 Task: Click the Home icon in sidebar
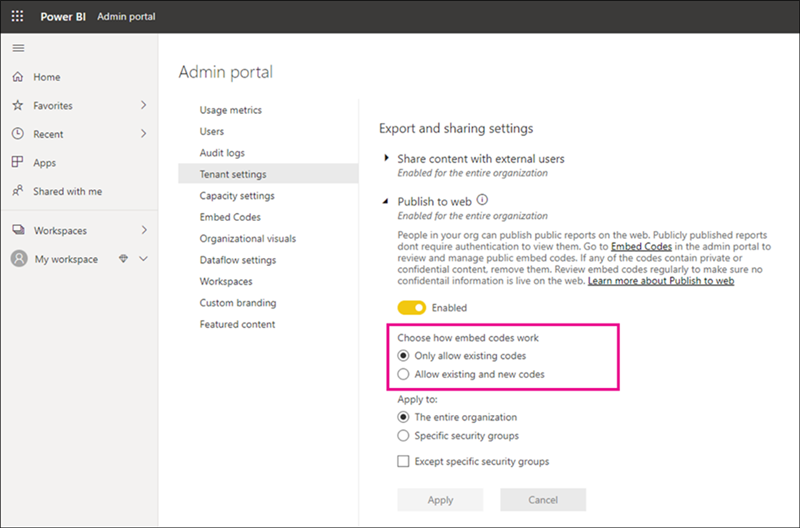pyautogui.click(x=17, y=77)
